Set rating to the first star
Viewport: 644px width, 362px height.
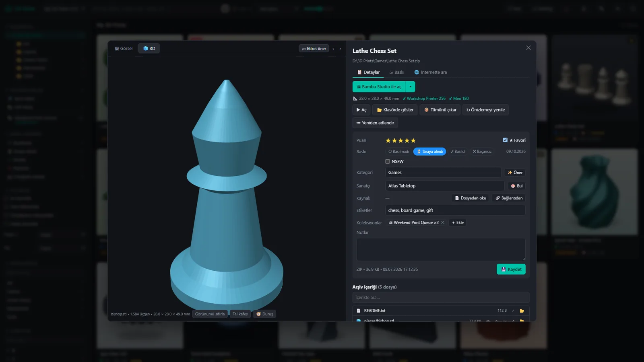coord(388,140)
